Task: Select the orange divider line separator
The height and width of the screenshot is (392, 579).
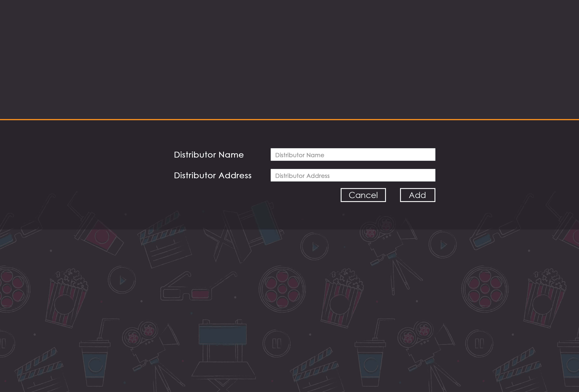Action: (289, 119)
